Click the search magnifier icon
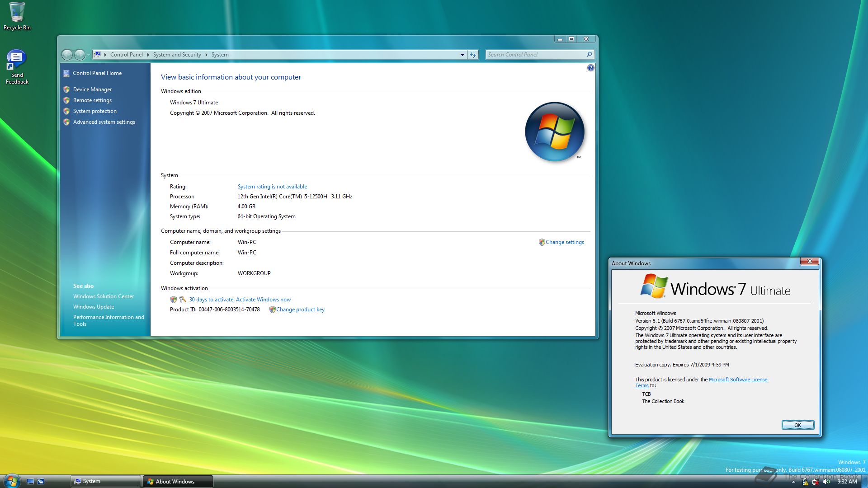 coord(589,55)
